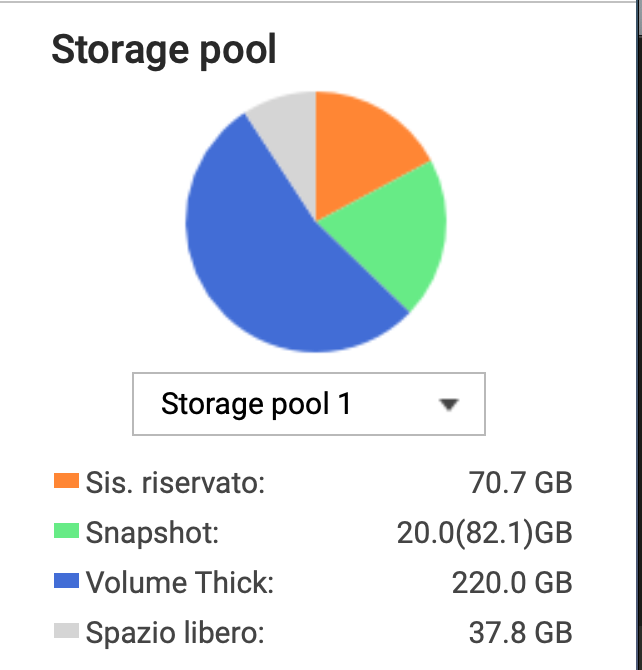Select the 'Spazio libero:' legend label
Image resolution: width=642 pixels, height=670 pixels.
(x=175, y=632)
